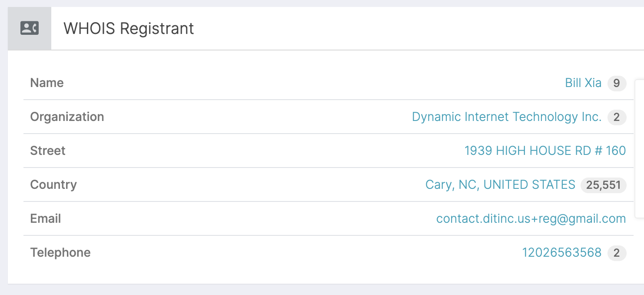Select the Cary, NC, UNITED STATES link

tap(500, 184)
